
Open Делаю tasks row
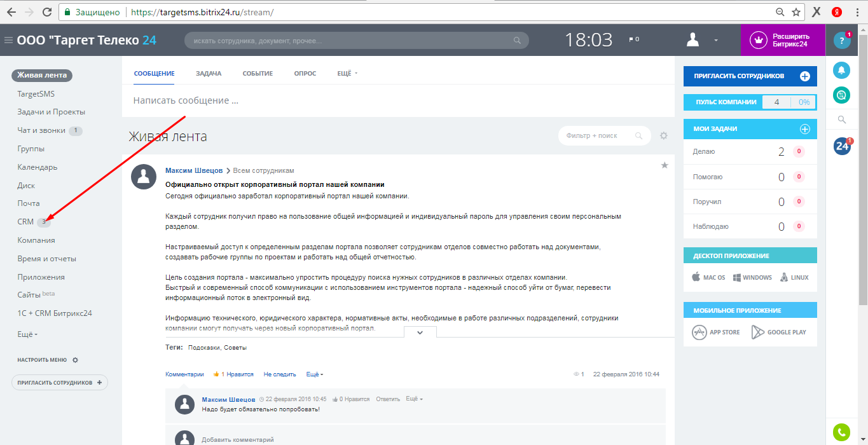click(x=750, y=151)
